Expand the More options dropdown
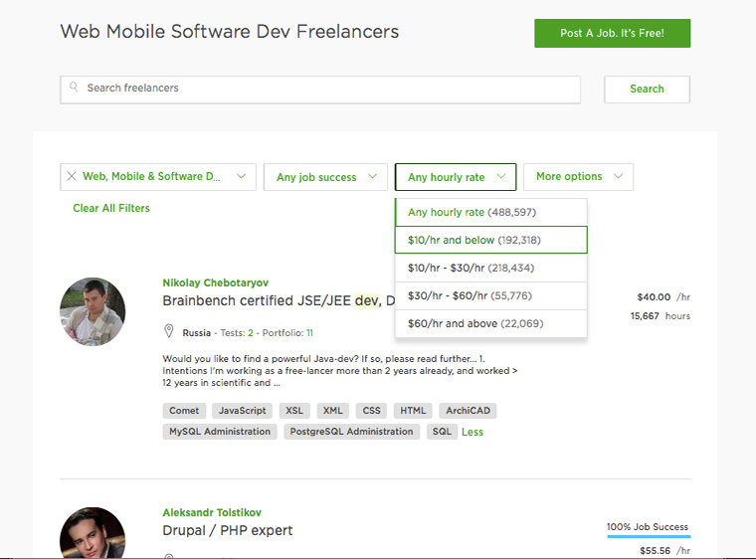This screenshot has height=559, width=756. pyautogui.click(x=578, y=177)
